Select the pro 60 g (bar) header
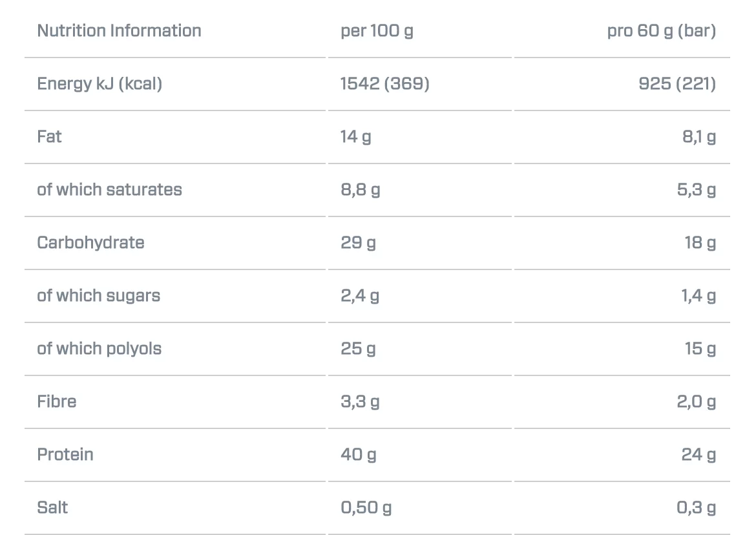 (662, 31)
